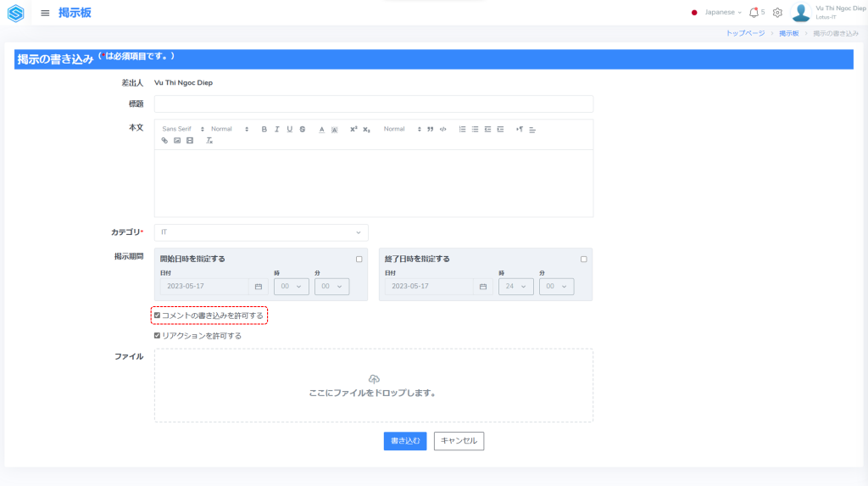Toggle the code block icon
868x486 pixels.
(442, 129)
